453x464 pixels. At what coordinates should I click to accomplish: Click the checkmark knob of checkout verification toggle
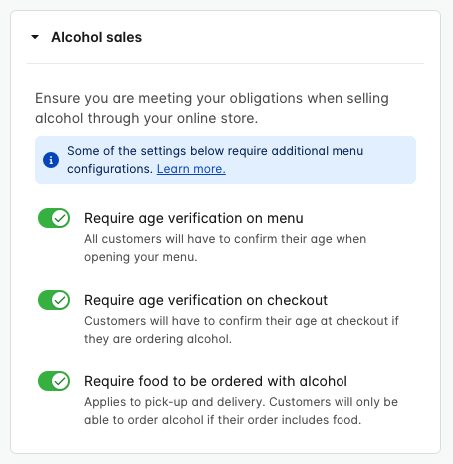60,300
